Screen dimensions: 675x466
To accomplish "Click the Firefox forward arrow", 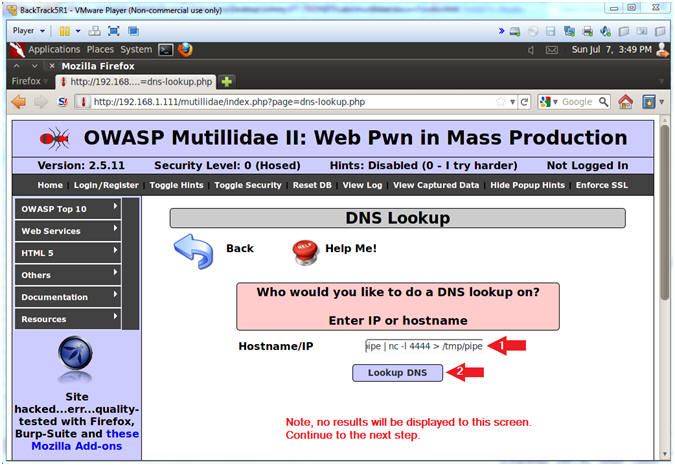I will [40, 102].
